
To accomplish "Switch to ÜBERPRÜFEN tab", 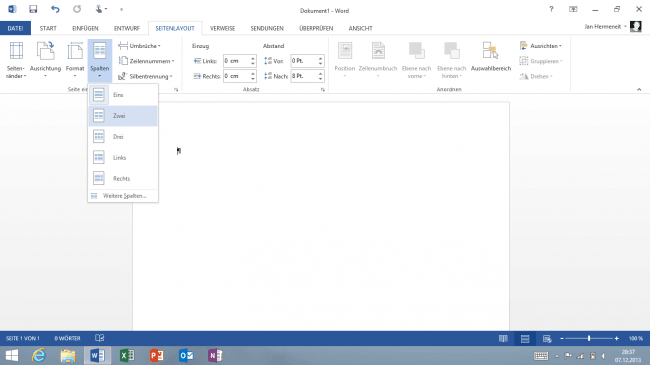I will coord(316,28).
